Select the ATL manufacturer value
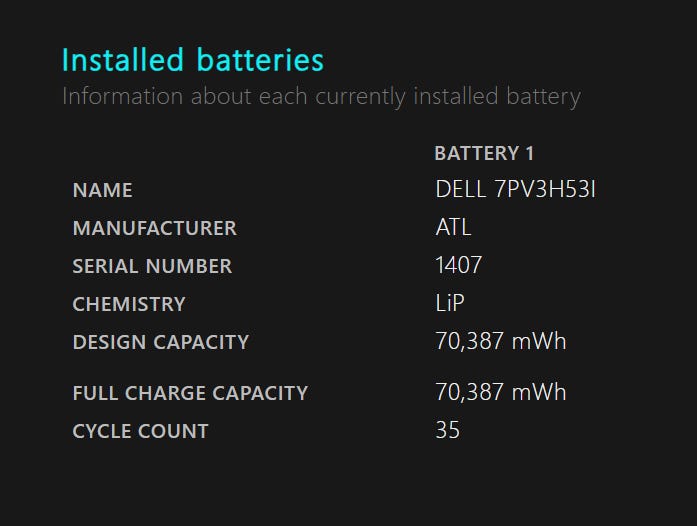 click(x=453, y=227)
